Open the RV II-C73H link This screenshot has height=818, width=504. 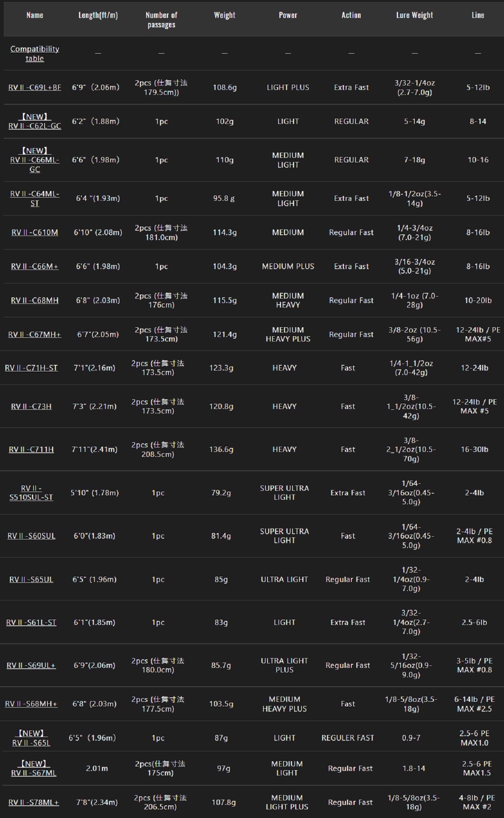pyautogui.click(x=31, y=406)
